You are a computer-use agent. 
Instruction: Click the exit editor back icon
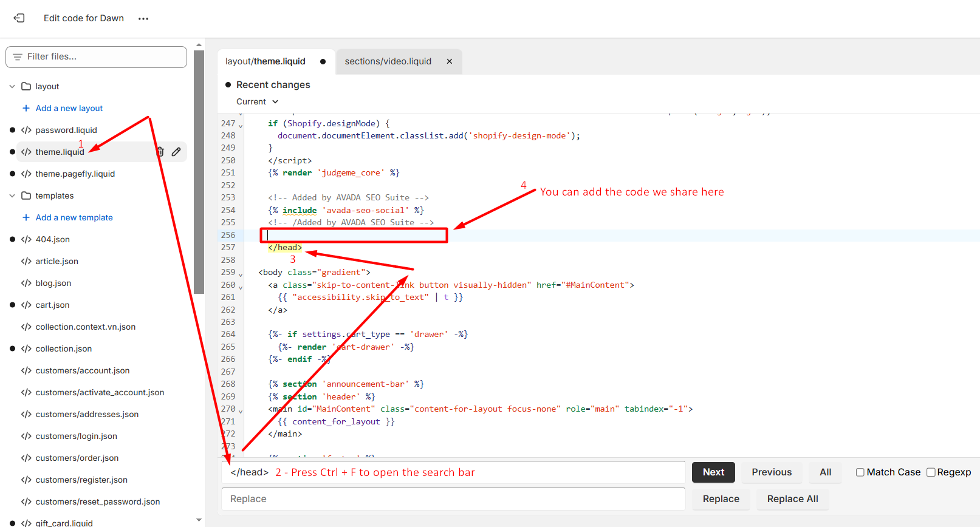coord(19,18)
